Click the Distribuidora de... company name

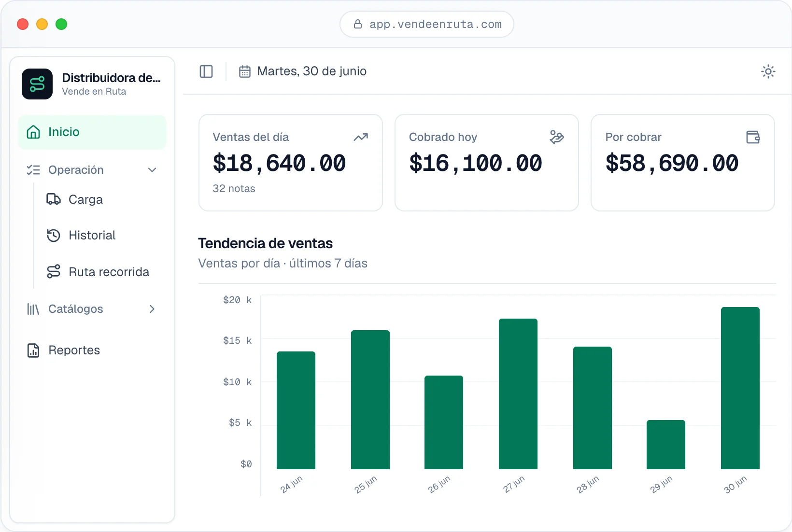[x=112, y=78]
